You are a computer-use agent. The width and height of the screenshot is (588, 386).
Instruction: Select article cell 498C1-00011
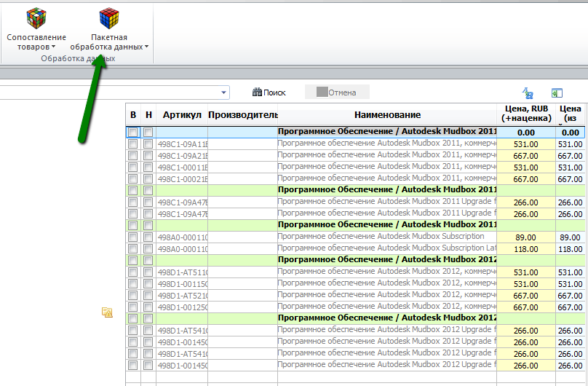coord(182,168)
